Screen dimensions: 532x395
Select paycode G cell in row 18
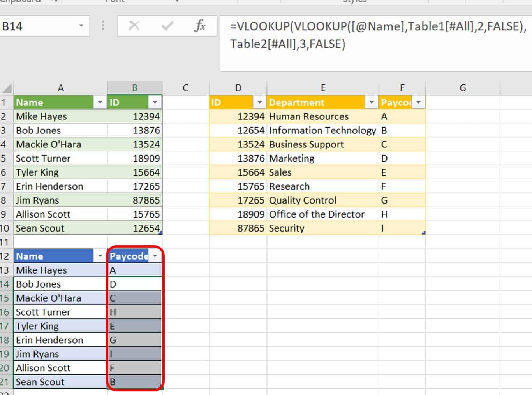pyautogui.click(x=135, y=340)
